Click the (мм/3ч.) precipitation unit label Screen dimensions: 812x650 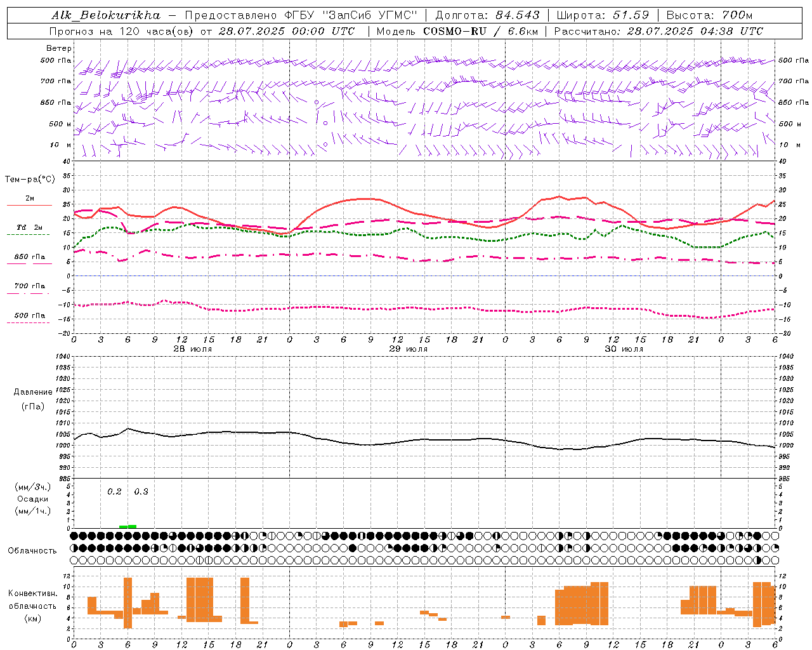[33, 487]
